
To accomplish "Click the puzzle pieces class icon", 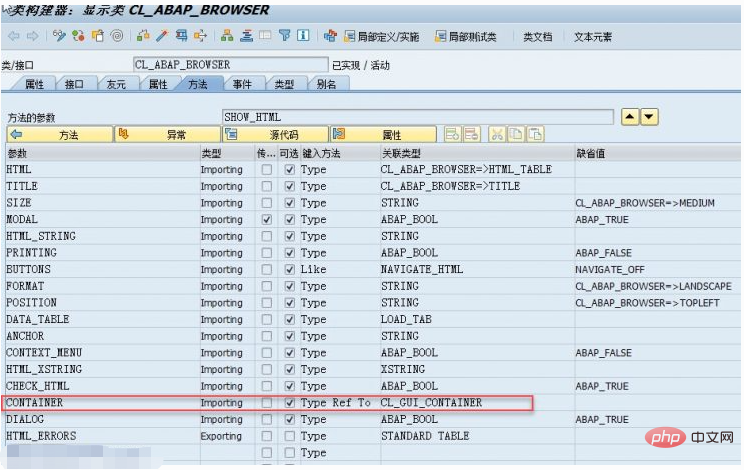I will pyautogui.click(x=330, y=36).
